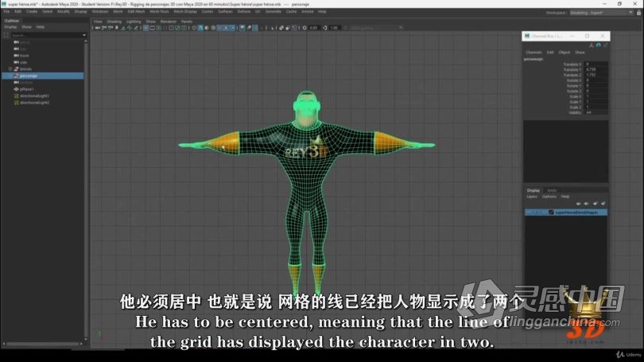The width and height of the screenshot is (644, 362).
Task: Open the Panels menu in viewport panel
Action: 187,21
